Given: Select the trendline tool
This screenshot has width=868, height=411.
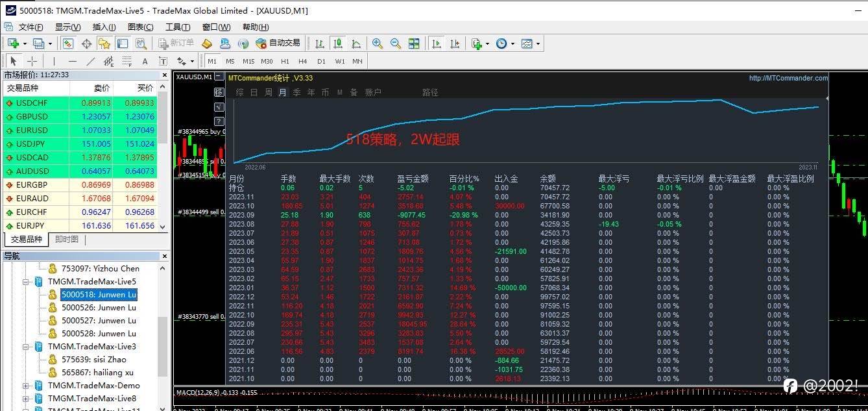Looking at the screenshot, I should [x=91, y=61].
